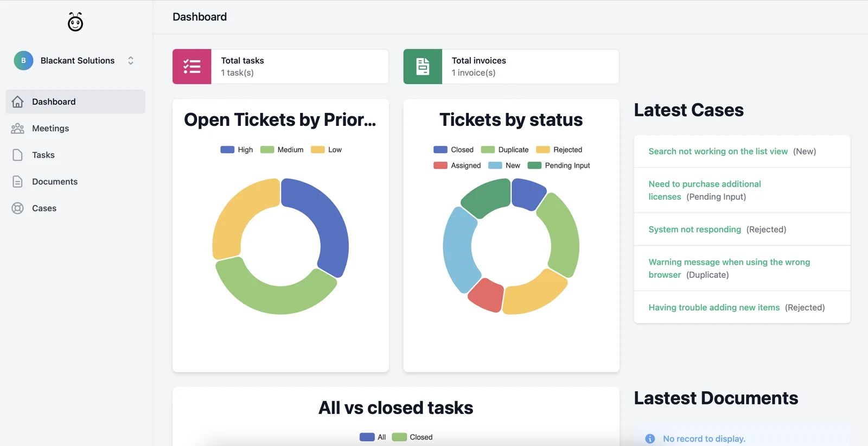The image size is (868, 446).
Task: Open the Cases section
Action: pyautogui.click(x=75, y=208)
